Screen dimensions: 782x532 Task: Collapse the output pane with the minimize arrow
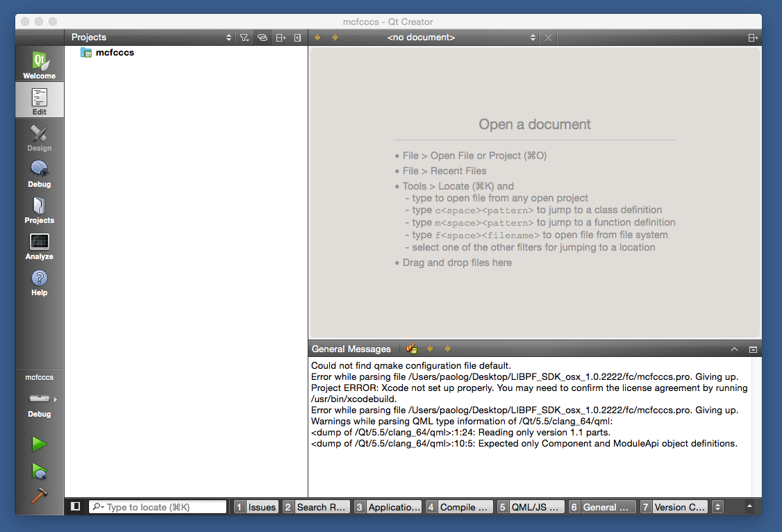(x=734, y=349)
